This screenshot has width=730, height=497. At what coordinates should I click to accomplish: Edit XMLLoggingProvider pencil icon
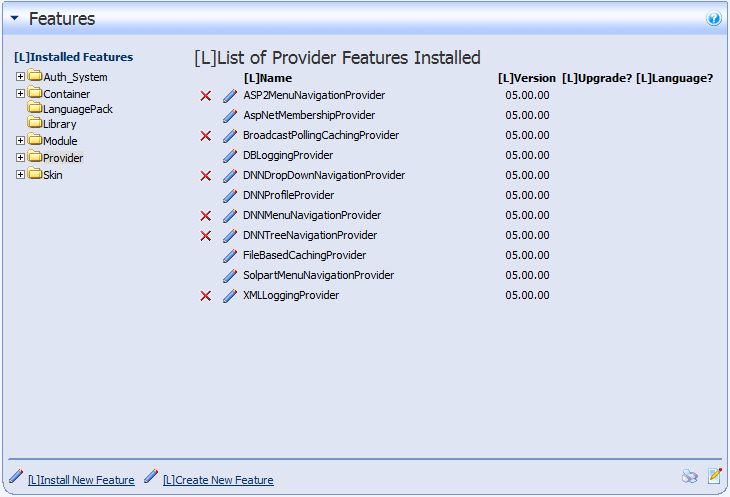pos(230,296)
